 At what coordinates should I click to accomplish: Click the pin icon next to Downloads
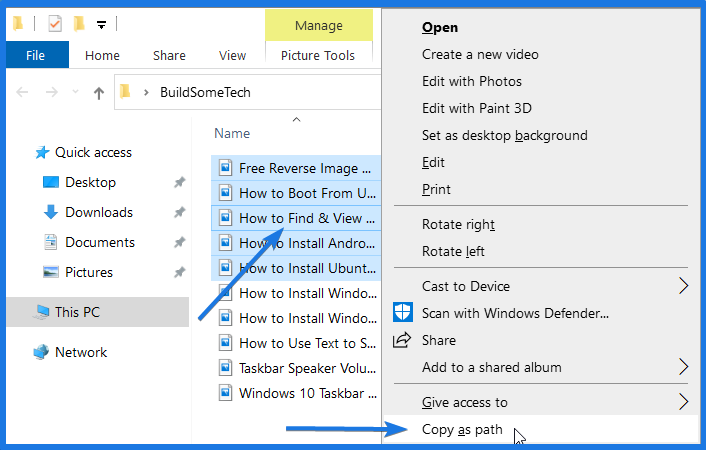[180, 212]
